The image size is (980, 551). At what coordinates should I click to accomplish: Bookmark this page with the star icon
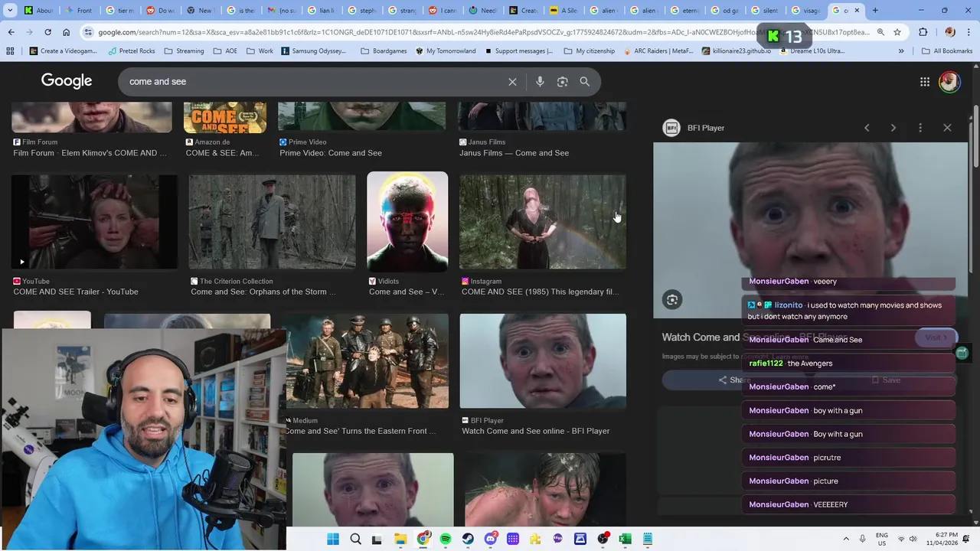(897, 32)
